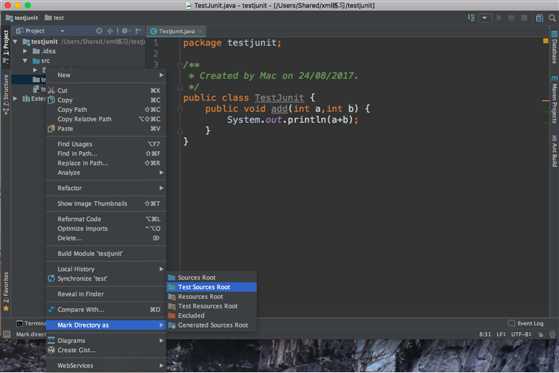Click the search magnifier icon in the toolbar
The width and height of the screenshot is (559, 373).
click(552, 18)
